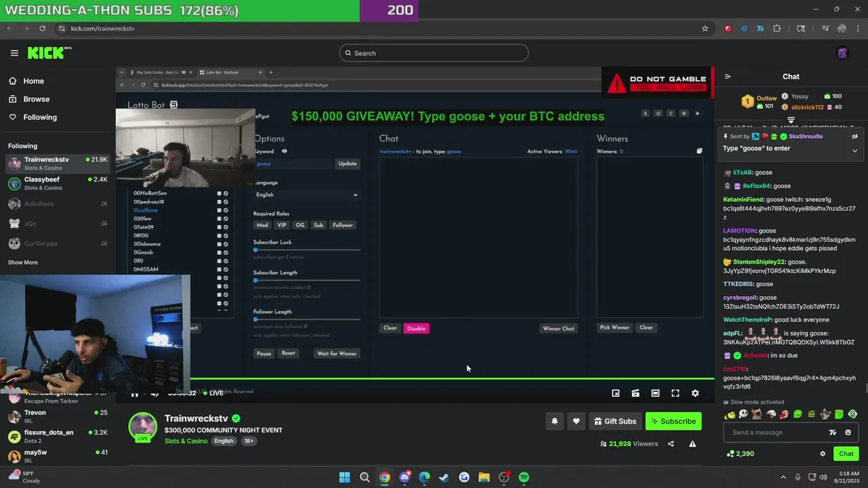Follow channel with the heart button
868x488 pixels.
pos(576,421)
